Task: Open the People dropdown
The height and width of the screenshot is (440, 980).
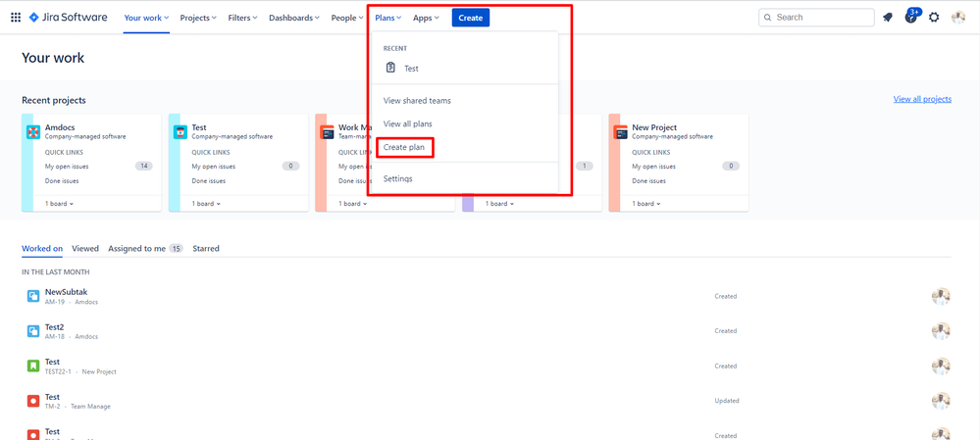Action: point(347,18)
